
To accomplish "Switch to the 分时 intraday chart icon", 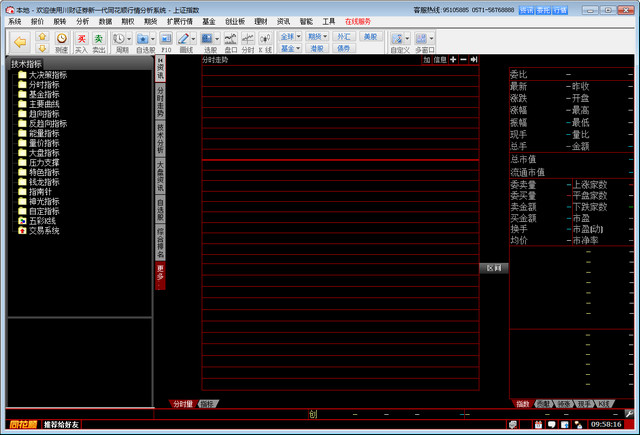I will coord(248,42).
